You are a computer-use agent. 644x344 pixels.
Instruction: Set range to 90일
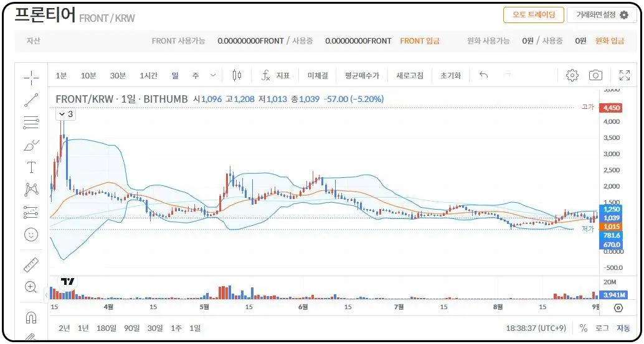click(132, 328)
